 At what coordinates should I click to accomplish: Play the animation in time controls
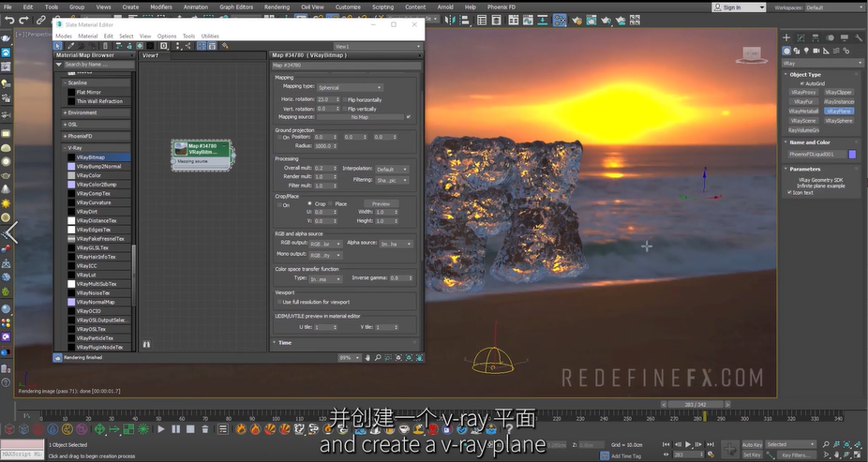point(688,444)
